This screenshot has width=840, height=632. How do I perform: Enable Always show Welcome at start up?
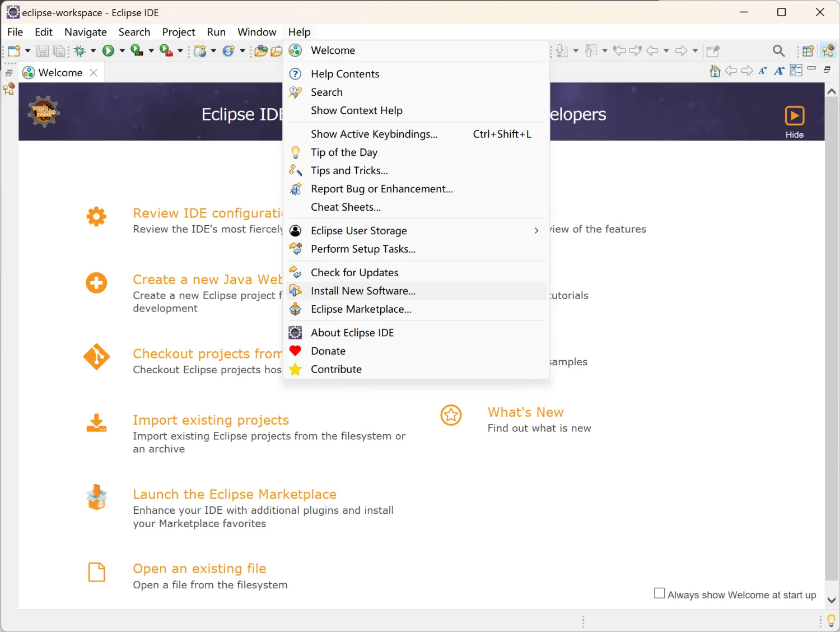pos(660,593)
